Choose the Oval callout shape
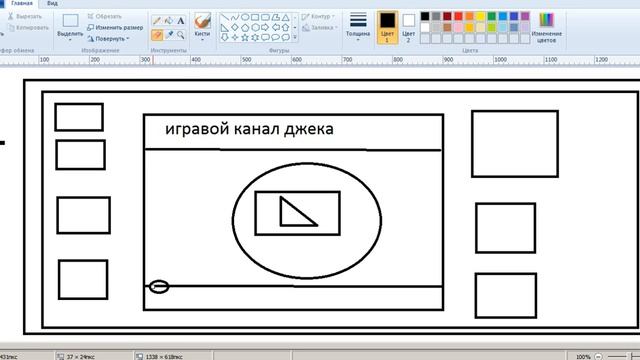This screenshot has height=360, width=640. (x=276, y=37)
